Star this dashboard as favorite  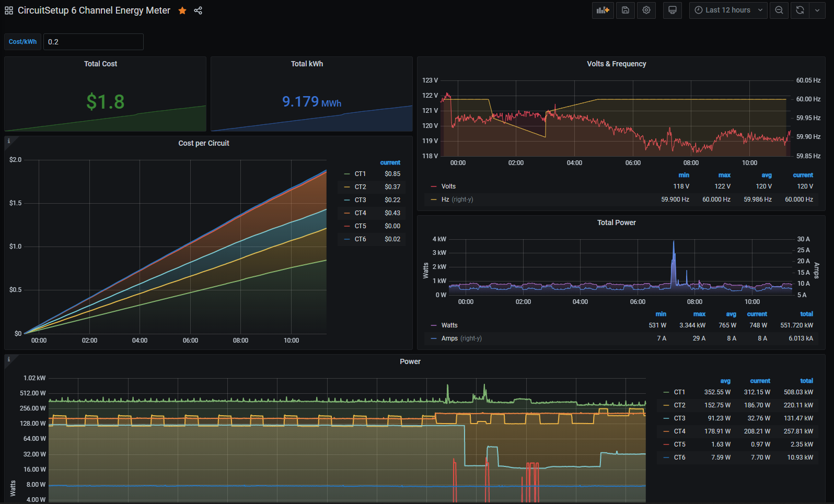[x=182, y=10]
